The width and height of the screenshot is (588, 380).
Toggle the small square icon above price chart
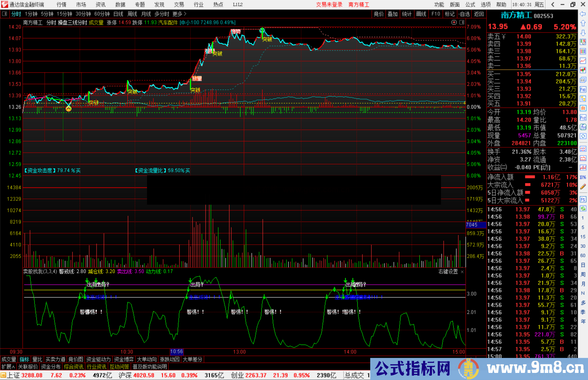pyautogui.click(x=462, y=22)
